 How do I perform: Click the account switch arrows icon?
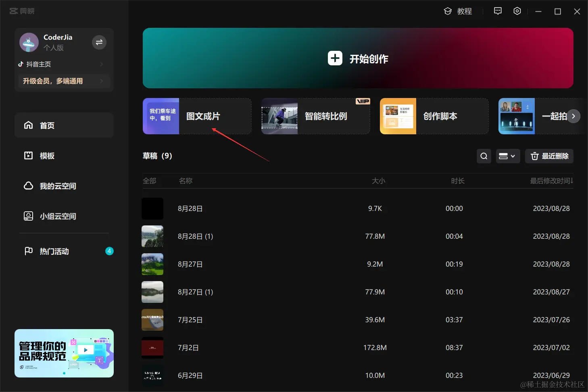pos(99,42)
